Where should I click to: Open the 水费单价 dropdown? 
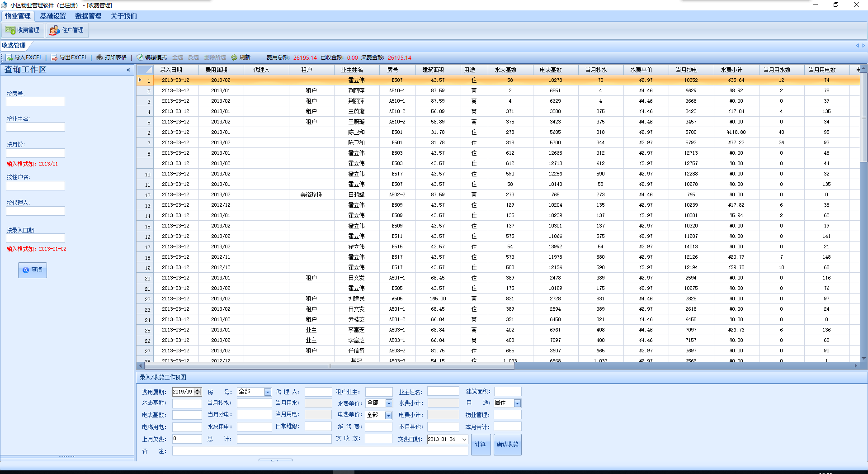389,403
